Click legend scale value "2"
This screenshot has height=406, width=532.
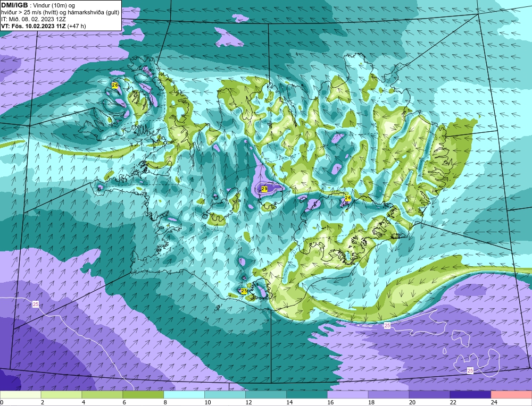[42, 402]
